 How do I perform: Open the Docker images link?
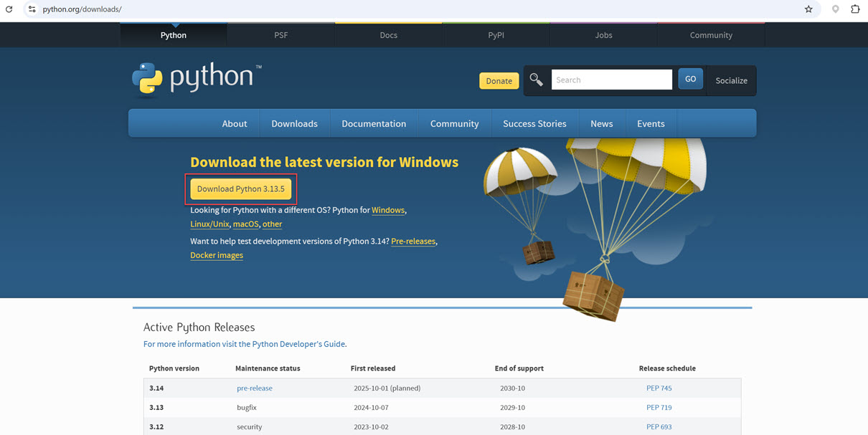[x=216, y=254]
